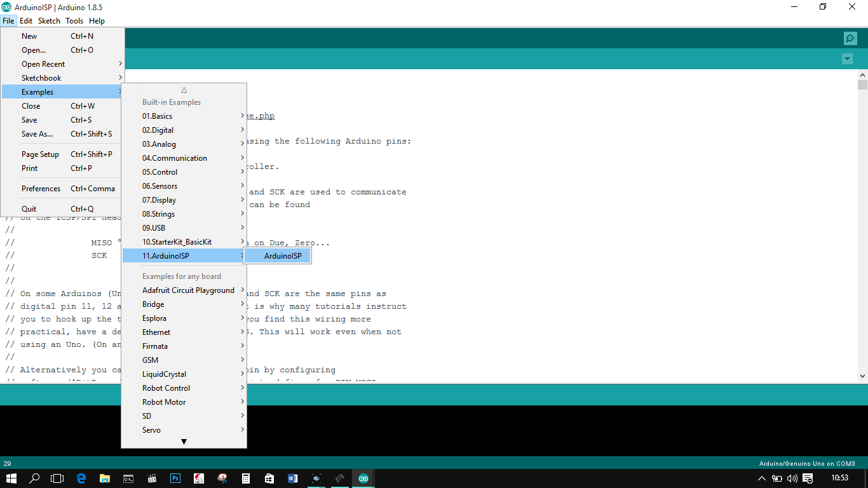
Task: Launch Photoshop from taskbar
Action: click(175, 478)
